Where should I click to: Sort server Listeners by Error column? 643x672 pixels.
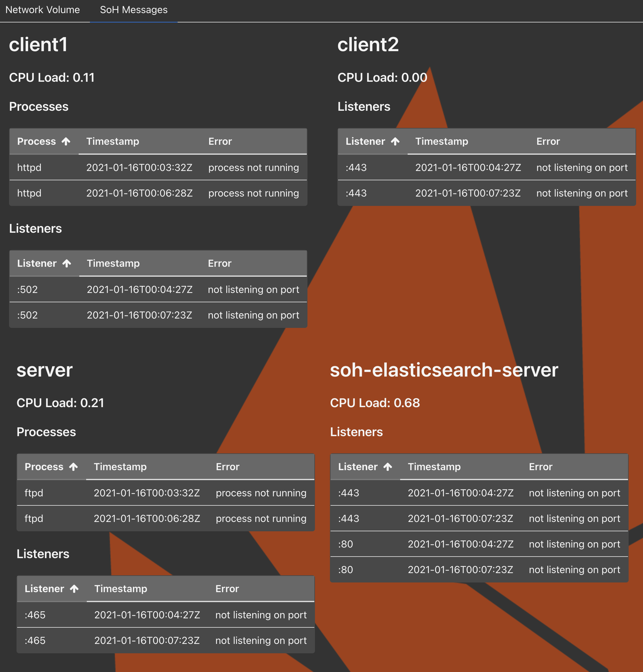pyautogui.click(x=227, y=589)
